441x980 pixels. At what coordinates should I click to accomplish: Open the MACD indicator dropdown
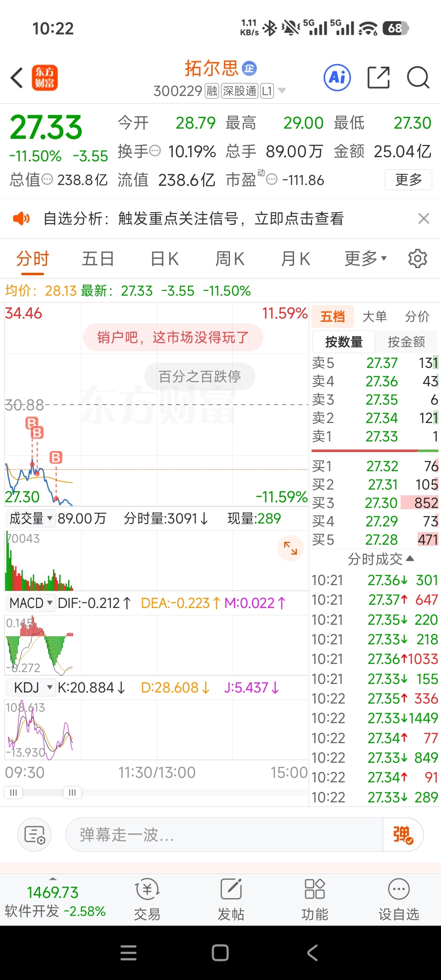(31, 603)
